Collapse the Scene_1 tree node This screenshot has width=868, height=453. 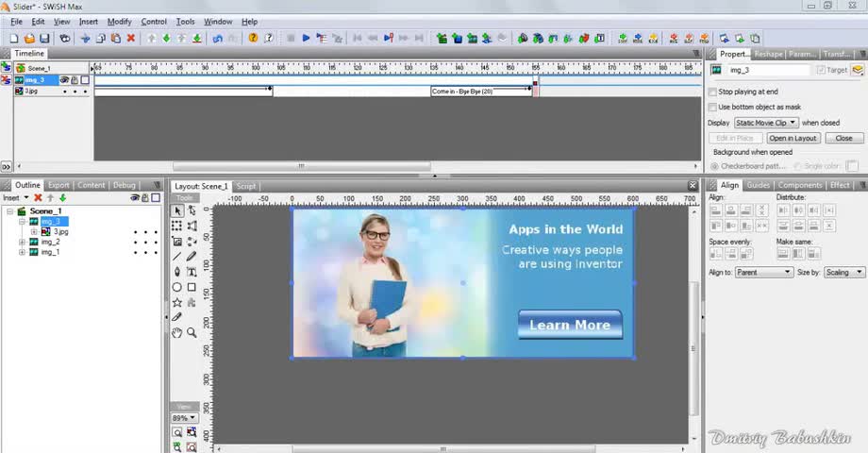coord(10,211)
